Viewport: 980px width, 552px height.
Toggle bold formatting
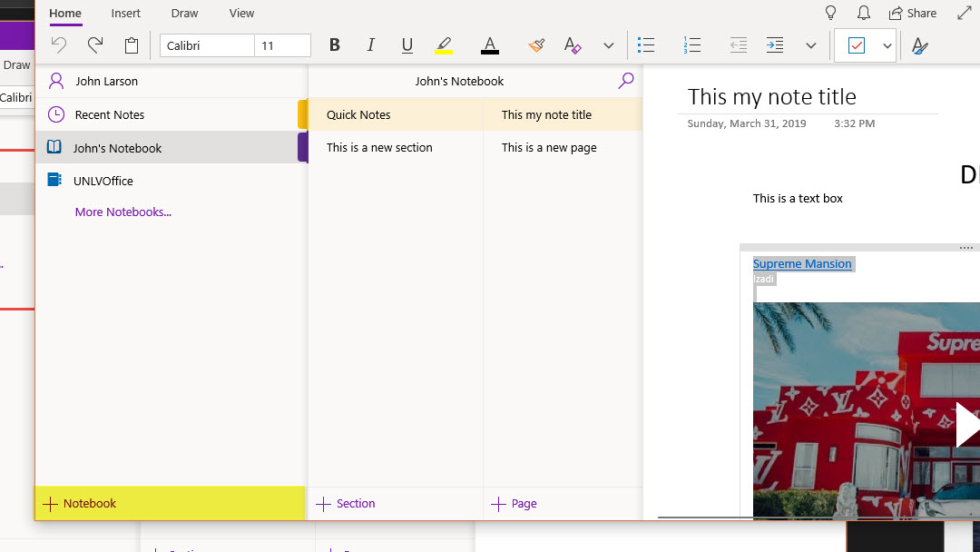[x=335, y=45]
